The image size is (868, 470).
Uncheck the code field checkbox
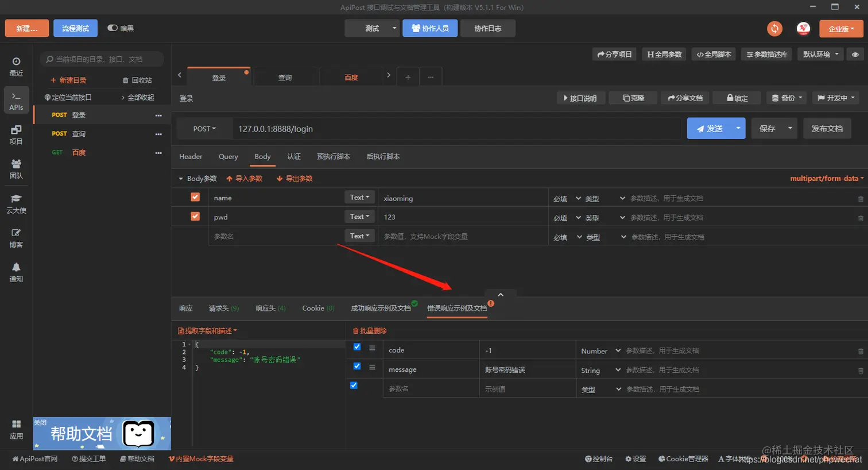[357, 347]
